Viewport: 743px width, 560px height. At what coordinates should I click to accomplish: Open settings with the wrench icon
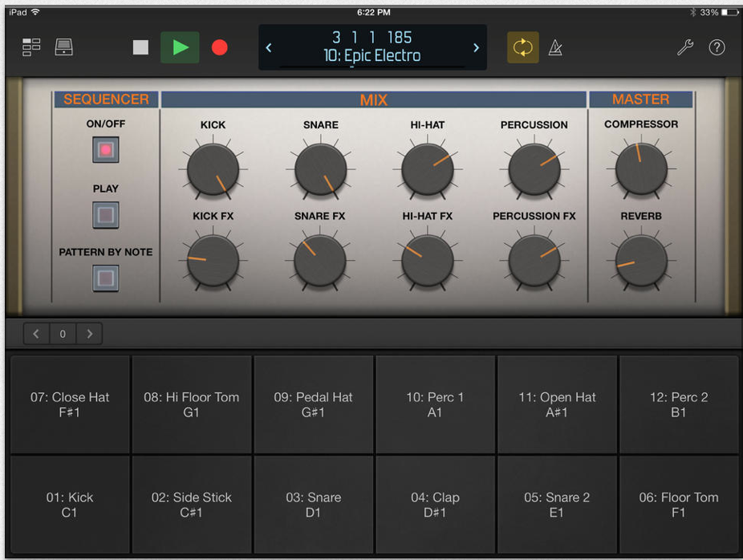coord(684,47)
